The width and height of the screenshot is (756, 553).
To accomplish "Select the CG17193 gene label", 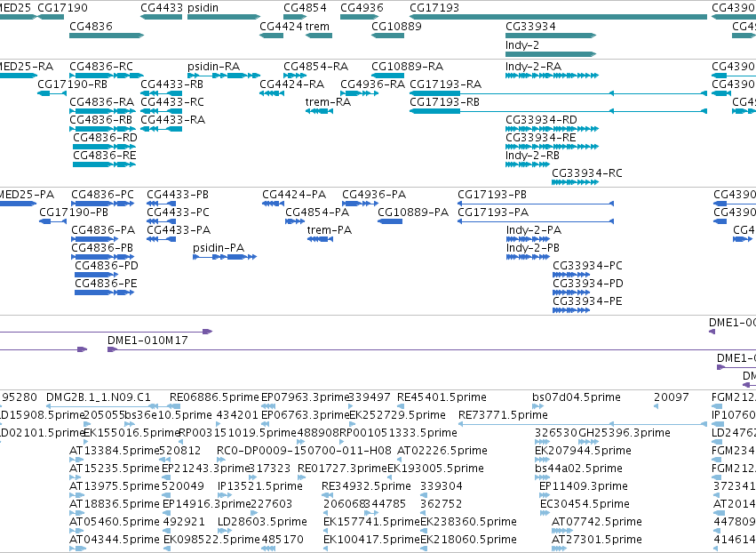I will coord(434,8).
